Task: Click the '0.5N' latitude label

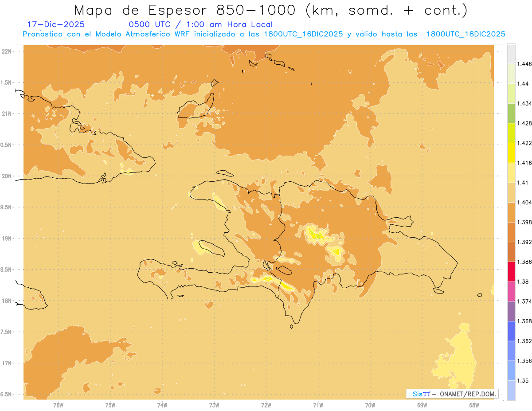Action: pyautogui.click(x=6, y=145)
